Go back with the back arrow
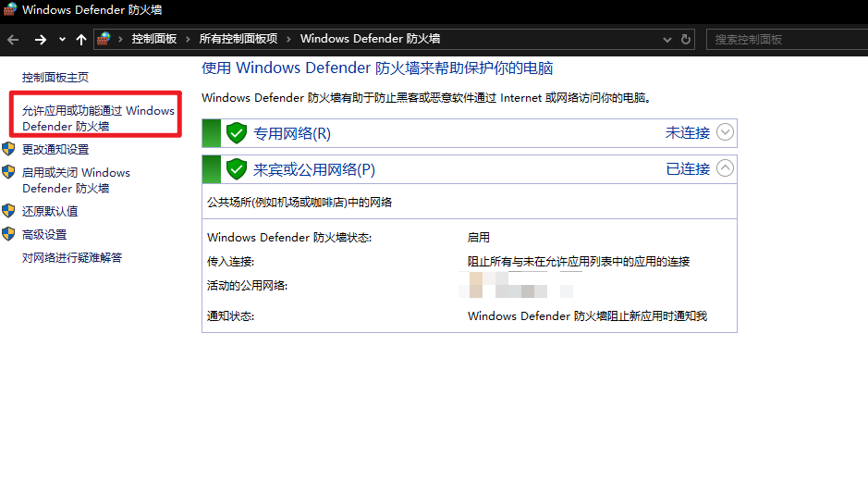The height and width of the screenshot is (482, 868). click(x=13, y=40)
